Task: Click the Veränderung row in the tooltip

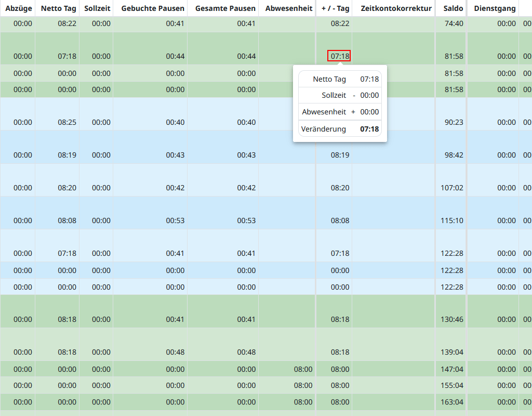Action: [340, 129]
